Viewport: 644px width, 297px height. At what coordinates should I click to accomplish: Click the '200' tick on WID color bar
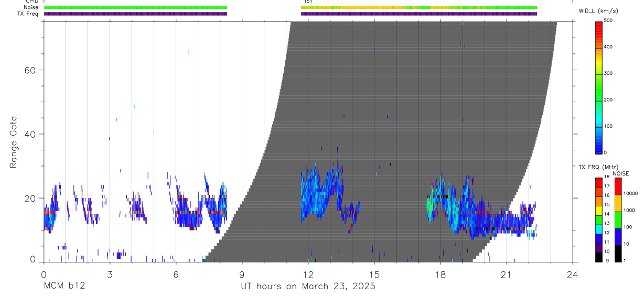pos(608,100)
